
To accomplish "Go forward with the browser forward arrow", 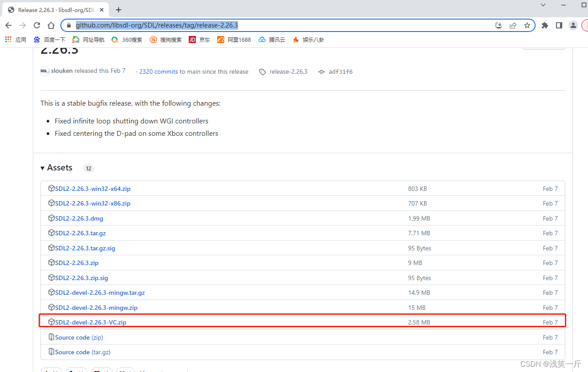I will pos(23,25).
